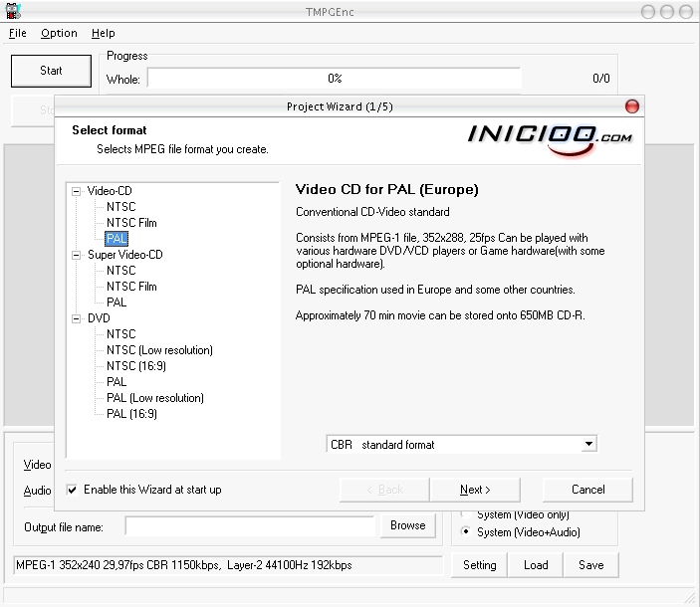Click the Start encoding button
Screen dimensions: 700x607
51,71
